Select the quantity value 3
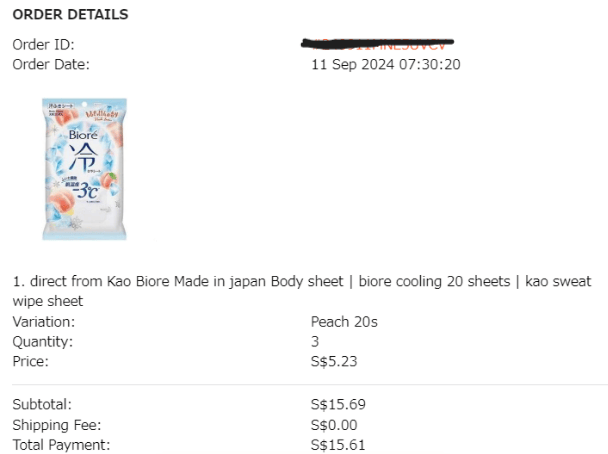This screenshot has height=454, width=608. click(x=316, y=341)
